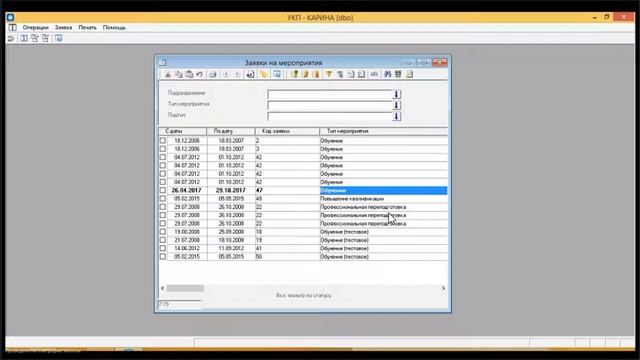640x360 pixels.
Task: Select the highlighted 'Обучение' cell of row 47
Action: coord(384,191)
